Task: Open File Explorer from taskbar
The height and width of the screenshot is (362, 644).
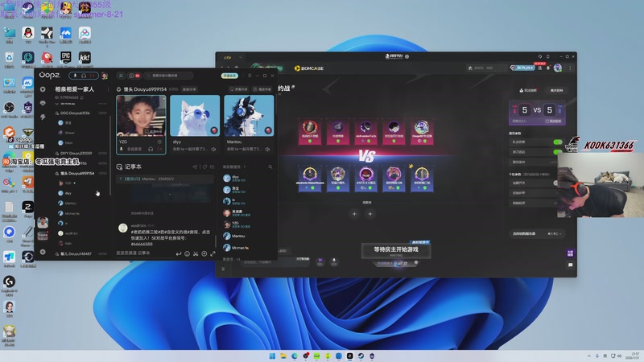Action: [x=283, y=356]
